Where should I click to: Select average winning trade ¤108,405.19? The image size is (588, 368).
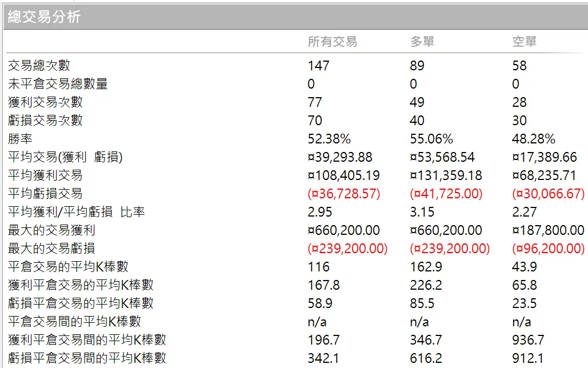pyautogui.click(x=343, y=175)
